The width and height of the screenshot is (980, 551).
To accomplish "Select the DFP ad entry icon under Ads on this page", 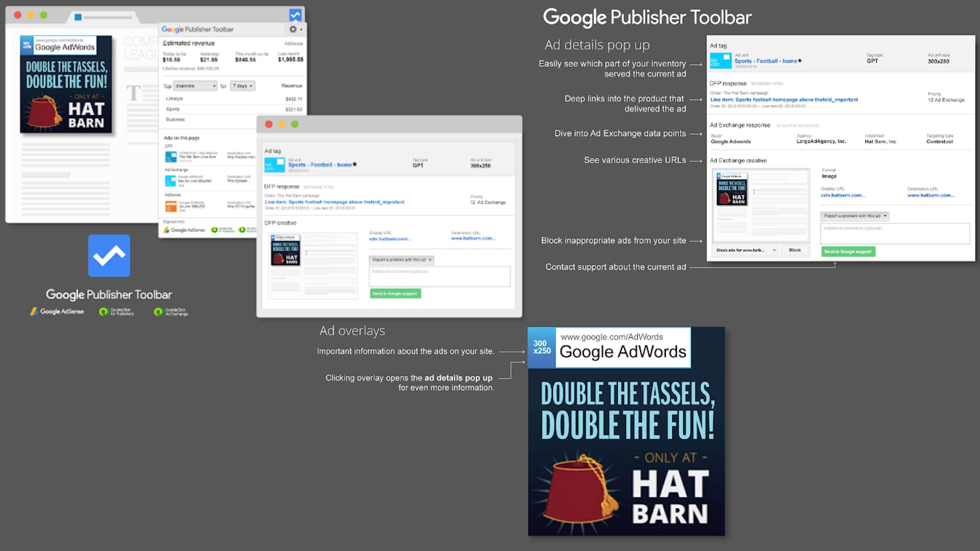I will (171, 157).
